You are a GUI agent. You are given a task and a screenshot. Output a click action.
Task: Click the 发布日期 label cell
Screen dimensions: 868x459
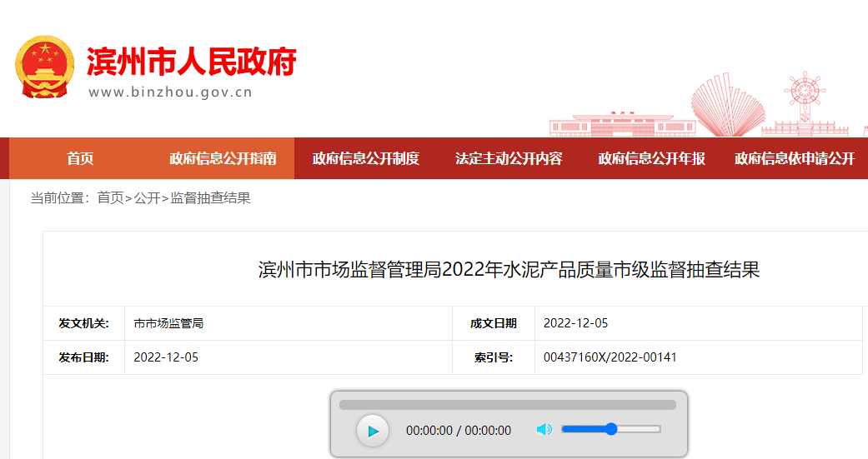(84, 357)
